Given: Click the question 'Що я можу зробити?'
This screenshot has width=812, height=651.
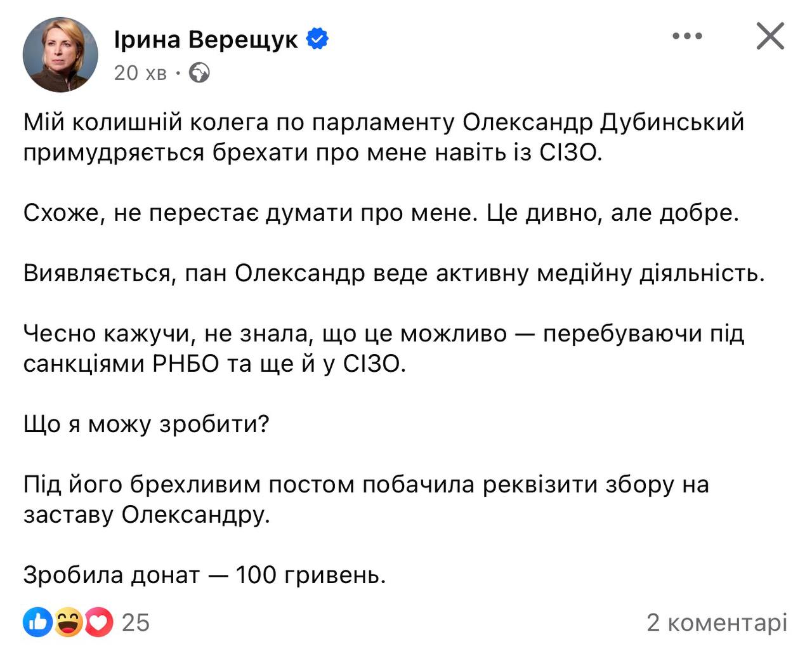Looking at the screenshot, I should [x=147, y=424].
